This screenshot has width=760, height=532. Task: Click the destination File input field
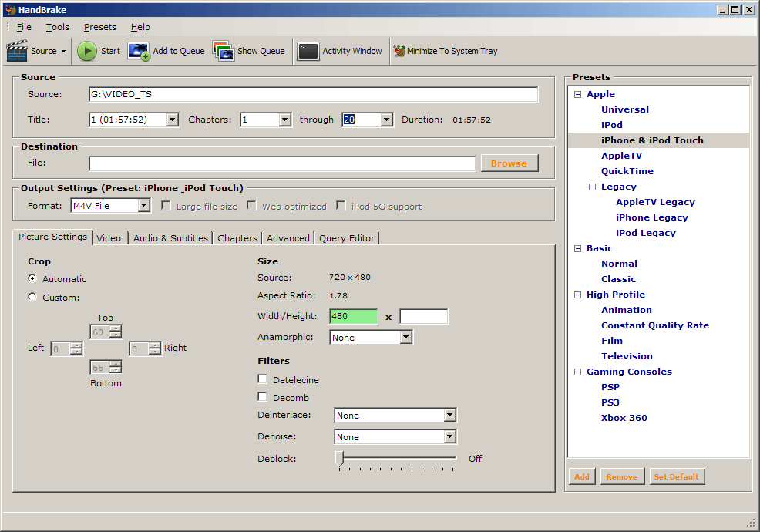[282, 163]
